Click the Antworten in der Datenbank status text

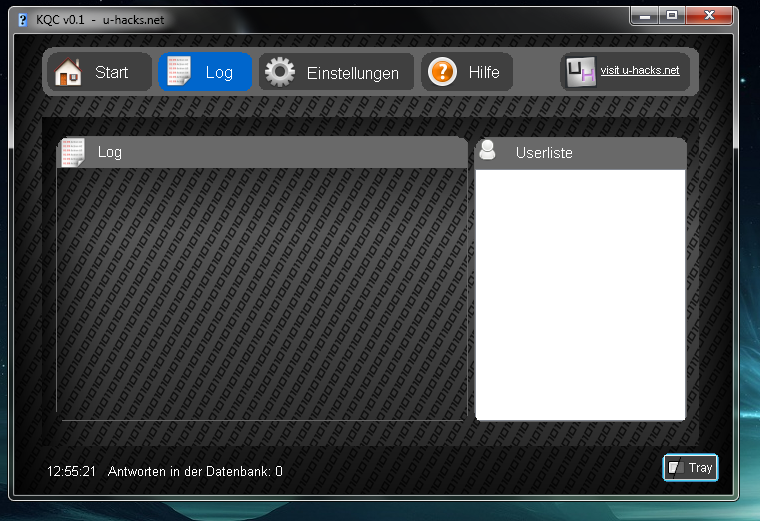point(195,471)
